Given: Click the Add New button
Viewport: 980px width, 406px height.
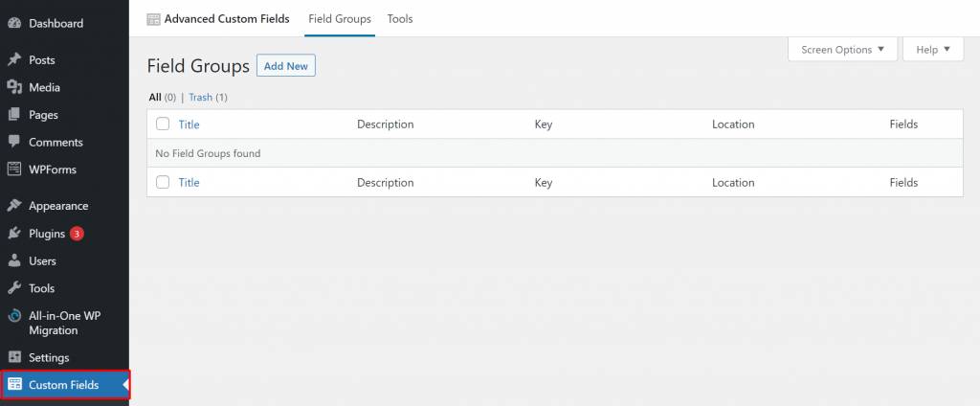Looking at the screenshot, I should click(x=285, y=66).
